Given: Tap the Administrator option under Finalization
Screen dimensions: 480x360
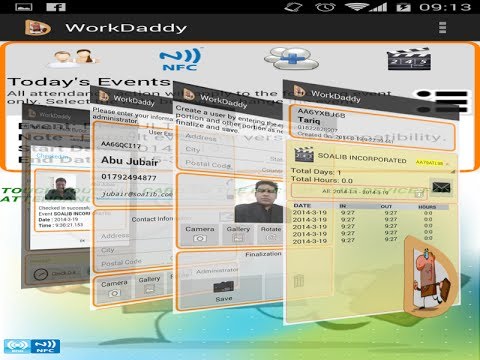Looking at the screenshot, I should tap(217, 270).
